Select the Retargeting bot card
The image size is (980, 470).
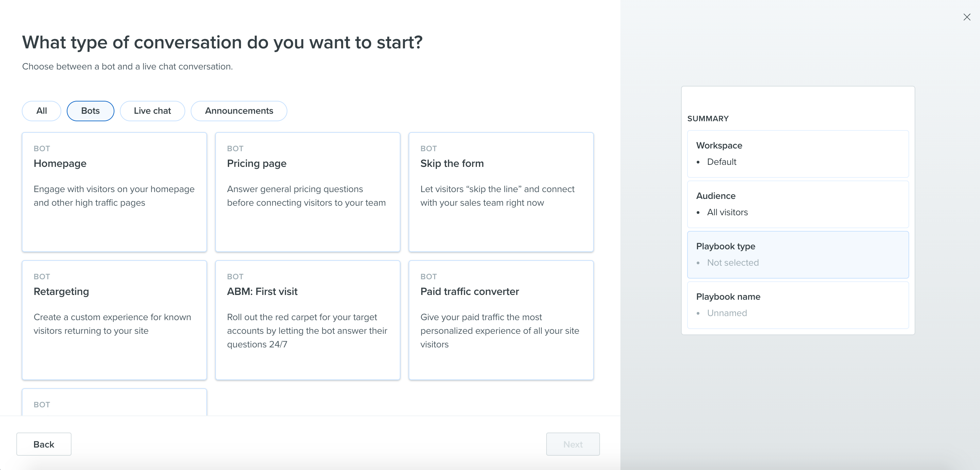coord(114,320)
